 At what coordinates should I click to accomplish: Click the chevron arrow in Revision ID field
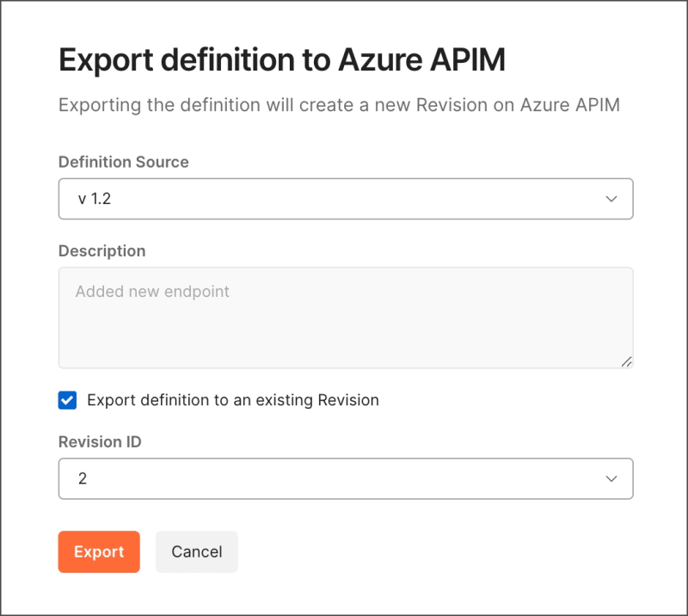click(611, 478)
